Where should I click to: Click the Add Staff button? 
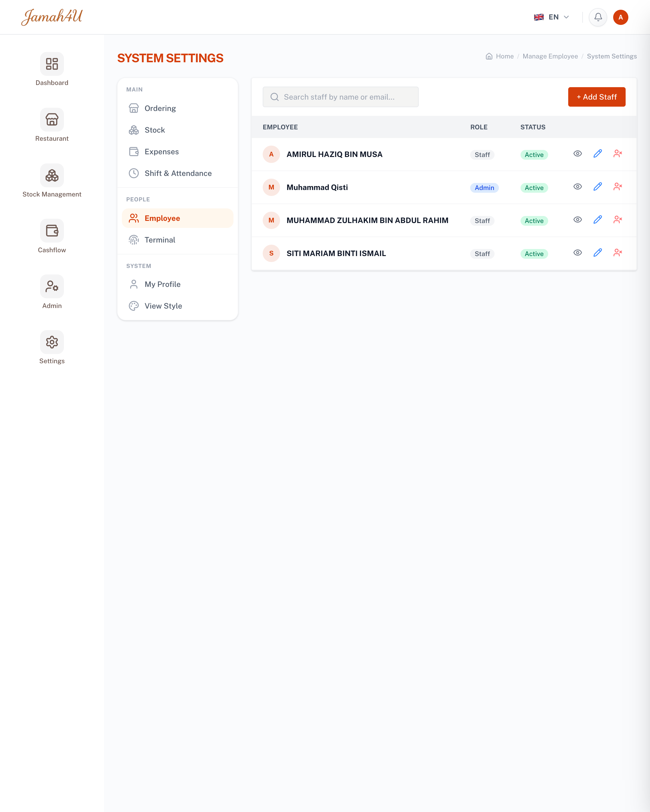click(x=596, y=97)
